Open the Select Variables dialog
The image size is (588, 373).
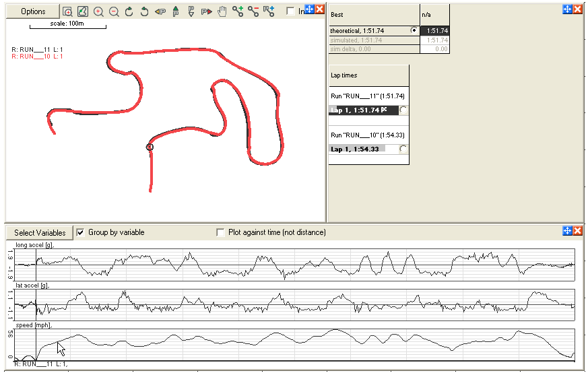click(40, 233)
